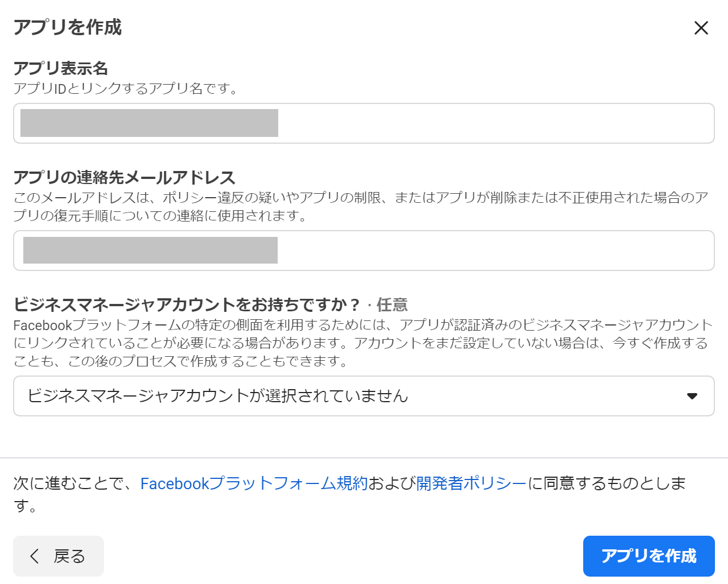
Task: Click the アプリIDとリンクするアプリ名です description
Action: [125, 89]
